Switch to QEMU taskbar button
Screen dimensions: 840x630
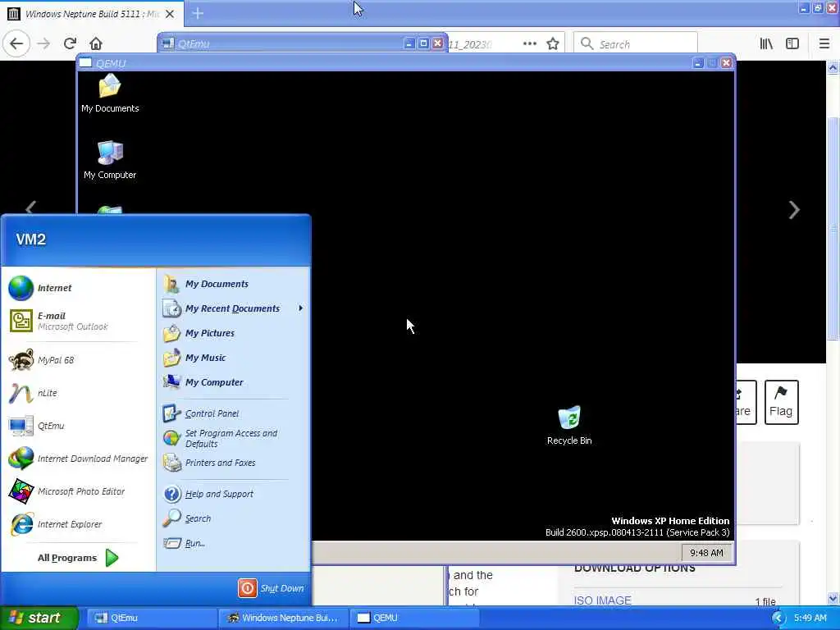[x=414, y=618]
